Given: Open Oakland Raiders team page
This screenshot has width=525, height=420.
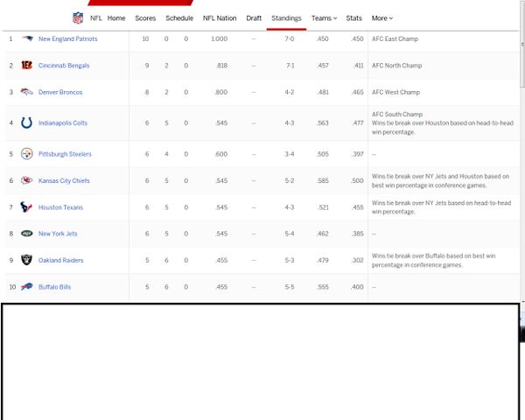Looking at the screenshot, I should click(x=60, y=260).
